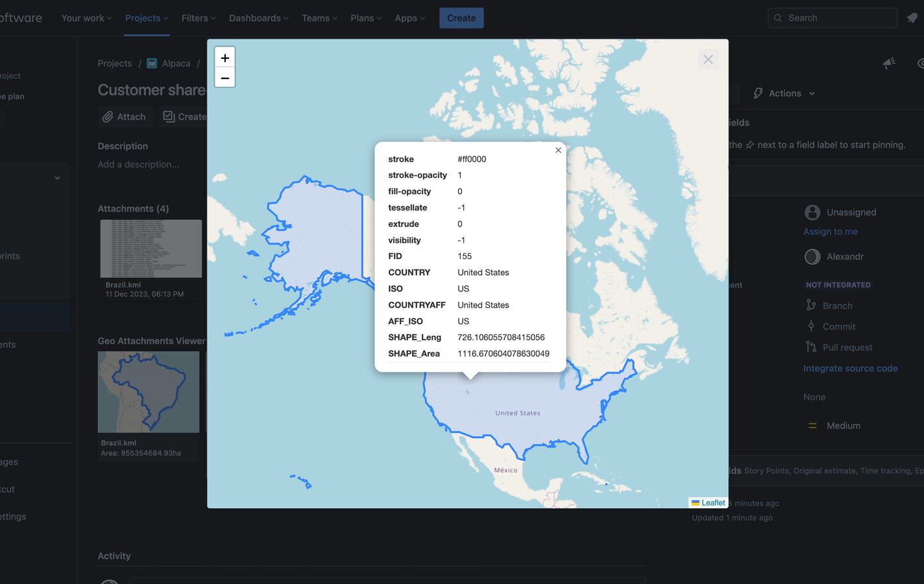Viewport: 924px width, 584px height.
Task: Focus the Search input field
Action: pos(833,18)
